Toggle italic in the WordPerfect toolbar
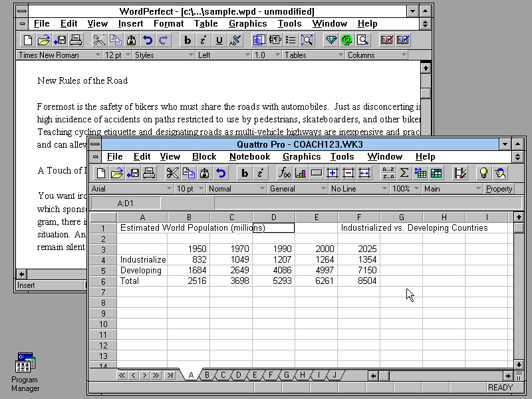532x399 pixels. (203, 41)
